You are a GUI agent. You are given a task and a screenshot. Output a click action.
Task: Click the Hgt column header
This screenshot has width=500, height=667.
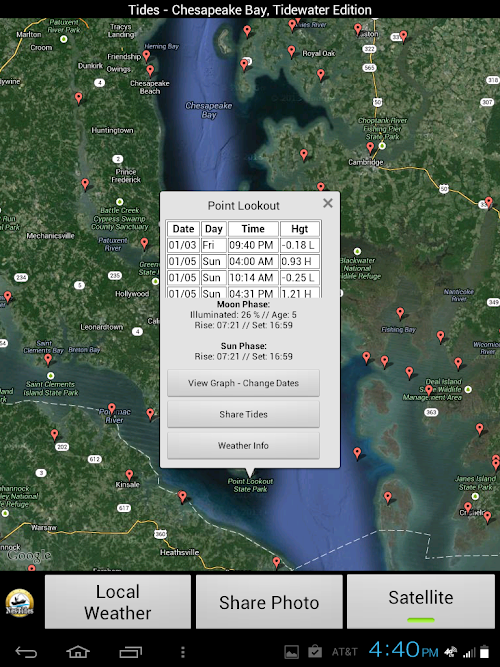coord(300,229)
